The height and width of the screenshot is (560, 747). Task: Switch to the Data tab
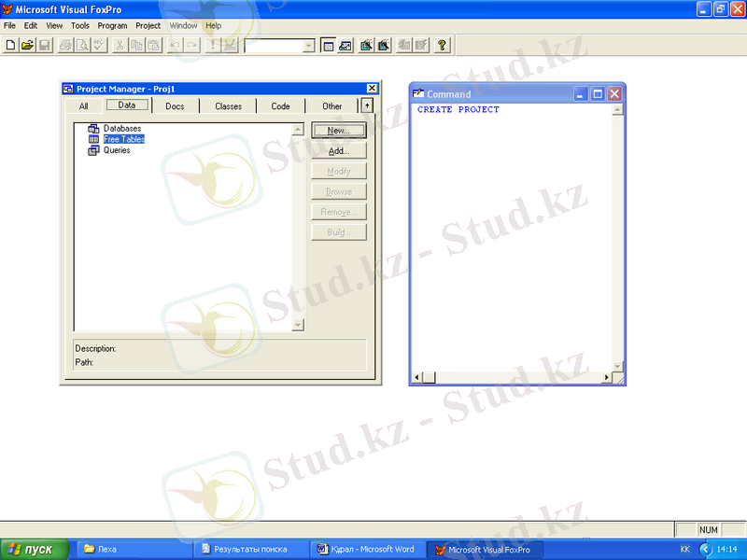point(127,105)
